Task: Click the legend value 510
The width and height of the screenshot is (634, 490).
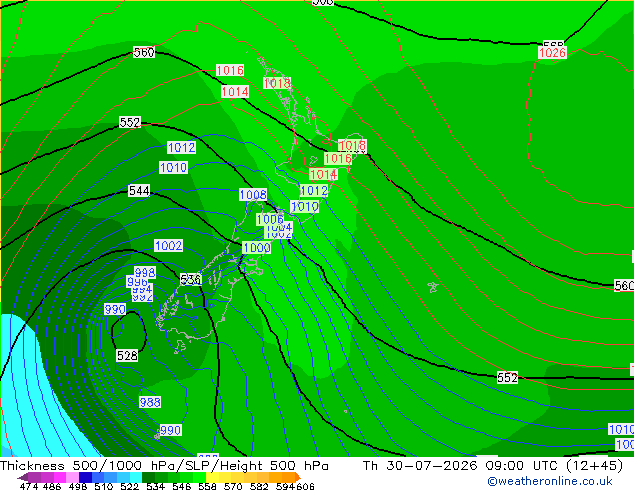Action: (x=104, y=486)
